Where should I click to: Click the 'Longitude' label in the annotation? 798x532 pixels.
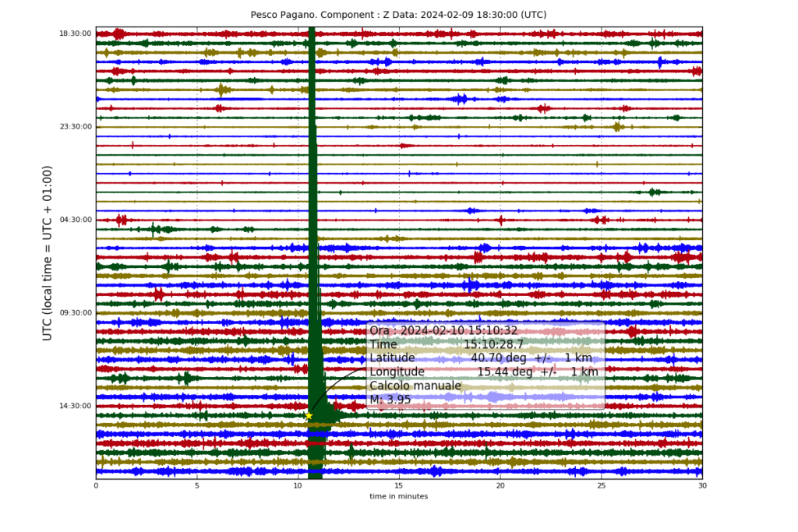397,372
